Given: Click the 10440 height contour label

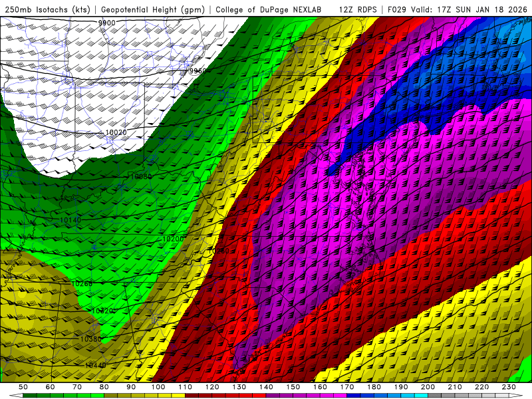Looking at the screenshot, I should pyautogui.click(x=96, y=365).
